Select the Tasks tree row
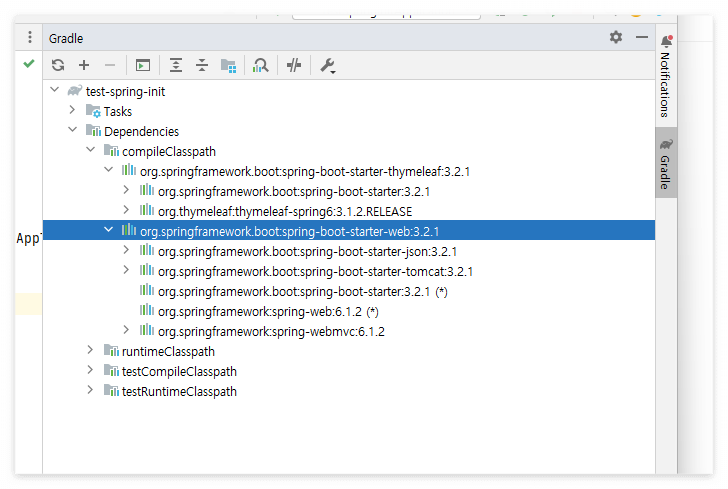The width and height of the screenshot is (728, 489). point(349,111)
